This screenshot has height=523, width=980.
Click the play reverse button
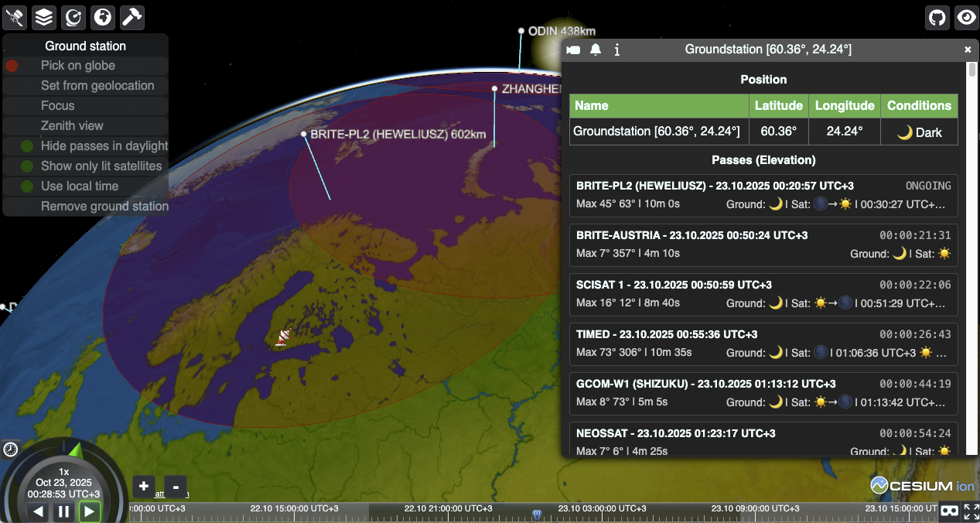[38, 511]
